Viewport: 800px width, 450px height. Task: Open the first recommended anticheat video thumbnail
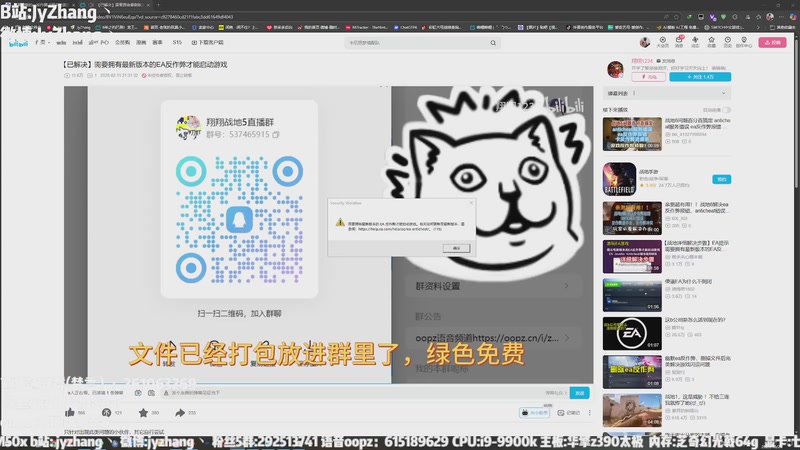632,134
